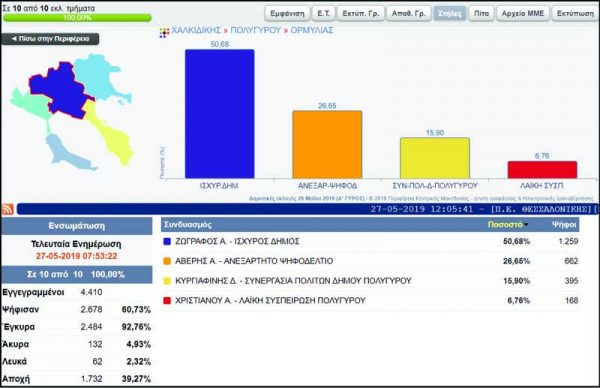Image resolution: width=600 pixels, height=388 pixels.
Task: Click the colorful dots logo beside ΧΑΛΚΙΔΙΚΗΣ
Action: pyautogui.click(x=164, y=33)
